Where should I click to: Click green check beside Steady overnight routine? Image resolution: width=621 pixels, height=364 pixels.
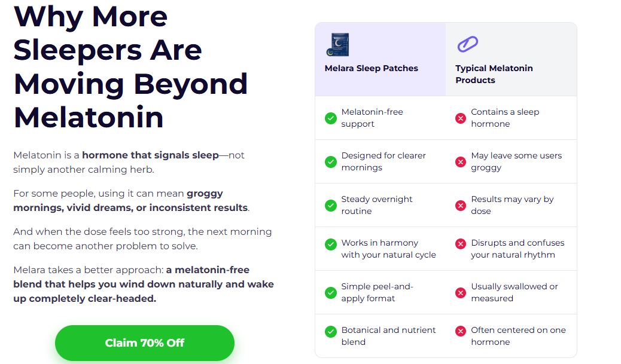click(x=331, y=206)
